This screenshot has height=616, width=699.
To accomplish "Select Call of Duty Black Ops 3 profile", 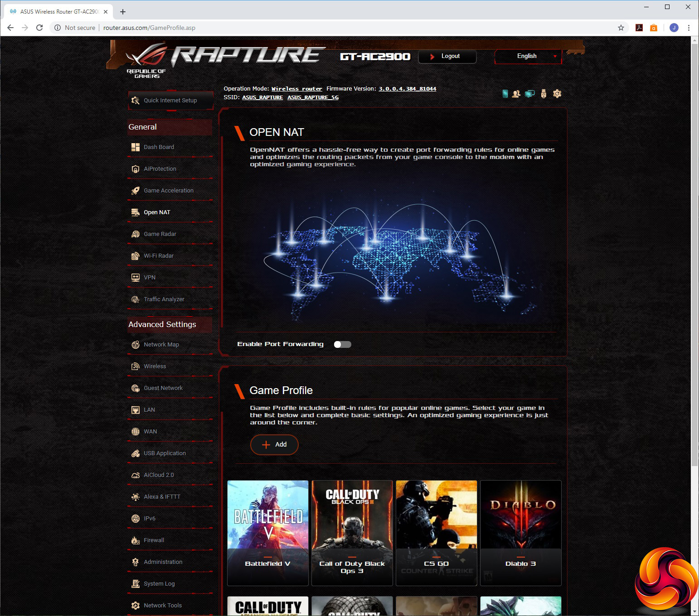I will 352,533.
